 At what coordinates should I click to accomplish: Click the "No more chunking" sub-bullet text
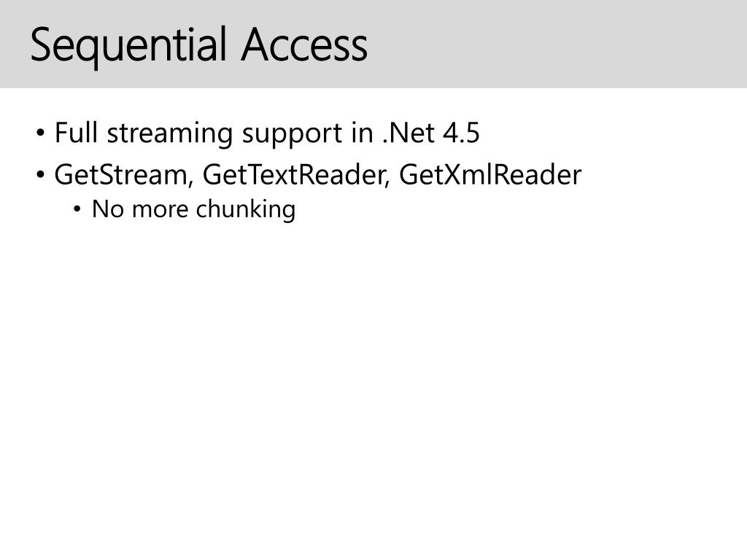pyautogui.click(x=193, y=209)
